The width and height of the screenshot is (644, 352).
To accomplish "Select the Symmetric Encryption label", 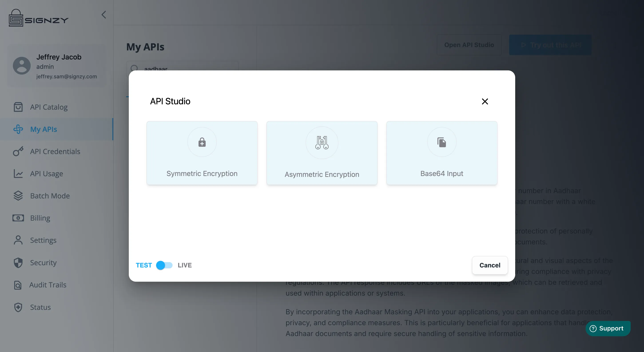I will pos(202,173).
